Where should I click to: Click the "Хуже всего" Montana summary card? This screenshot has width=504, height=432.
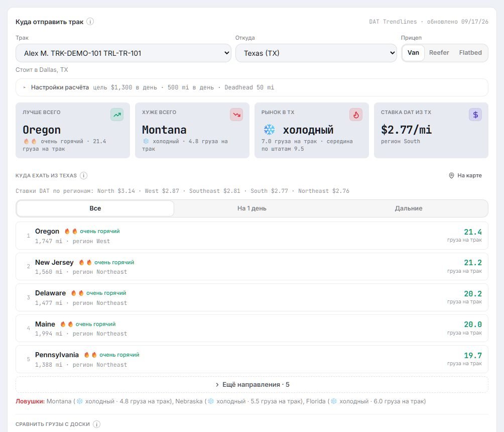click(192, 130)
